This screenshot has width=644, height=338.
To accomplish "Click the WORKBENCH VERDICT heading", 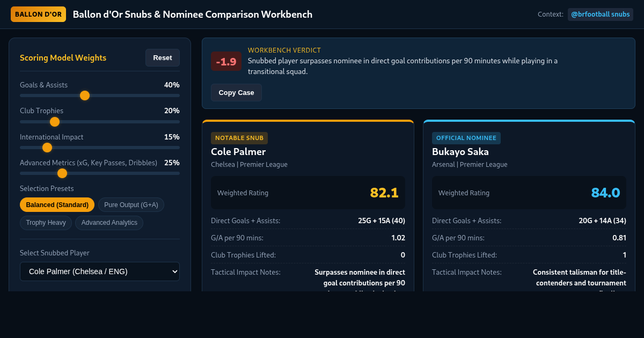I will (x=284, y=50).
